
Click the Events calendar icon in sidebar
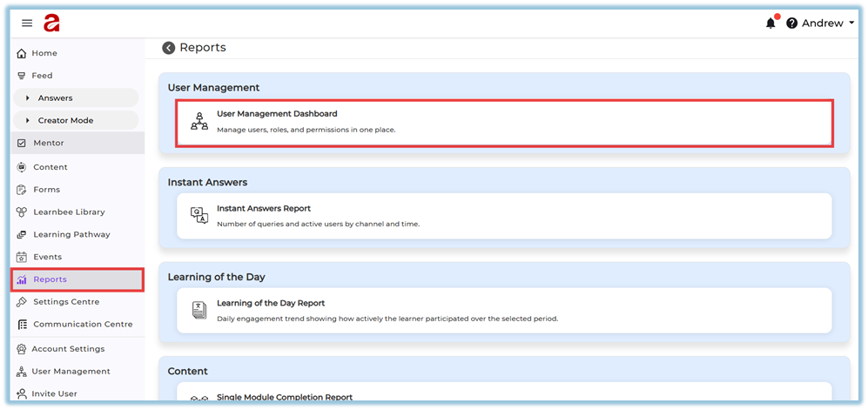point(22,257)
